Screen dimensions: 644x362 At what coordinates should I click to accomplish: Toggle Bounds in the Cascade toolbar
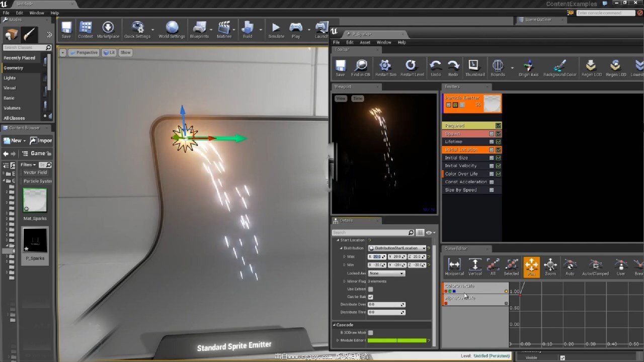click(498, 68)
